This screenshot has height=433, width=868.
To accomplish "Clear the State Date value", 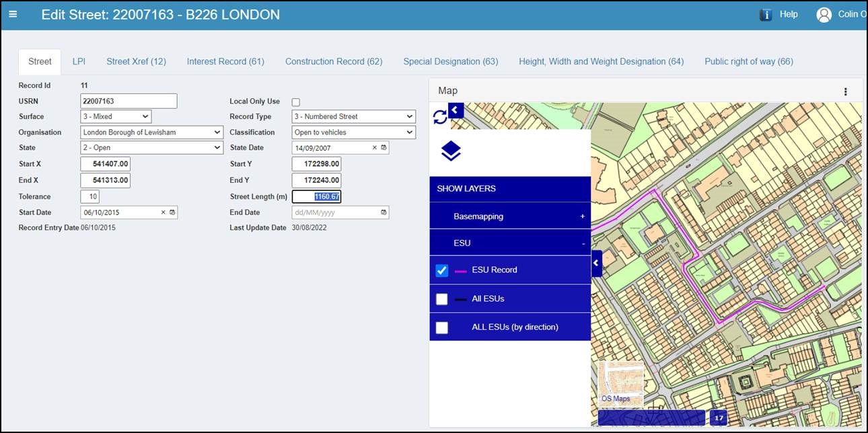I will [x=374, y=148].
